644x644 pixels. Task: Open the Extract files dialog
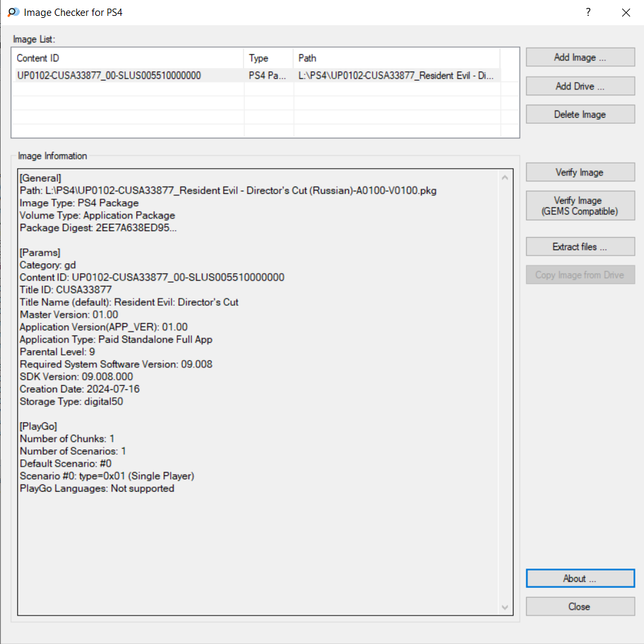click(x=580, y=246)
